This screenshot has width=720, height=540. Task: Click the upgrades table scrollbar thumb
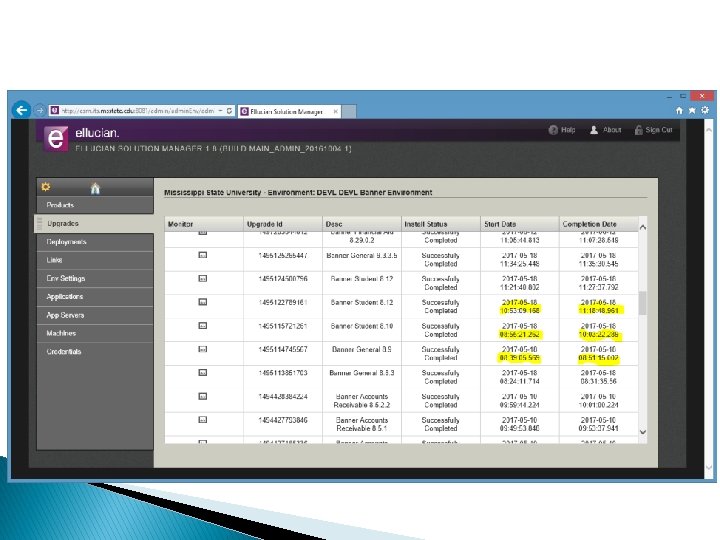point(643,303)
